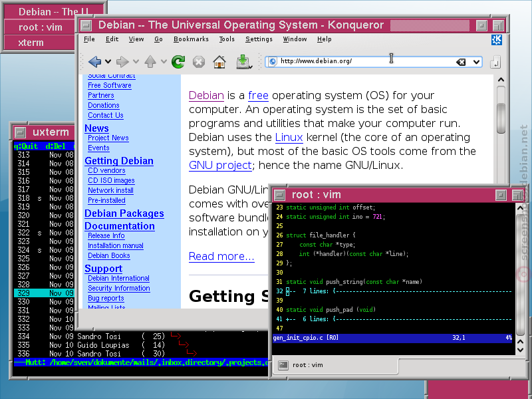Click the green download arrow toolbar icon
532x399 pixels.
pos(243,62)
